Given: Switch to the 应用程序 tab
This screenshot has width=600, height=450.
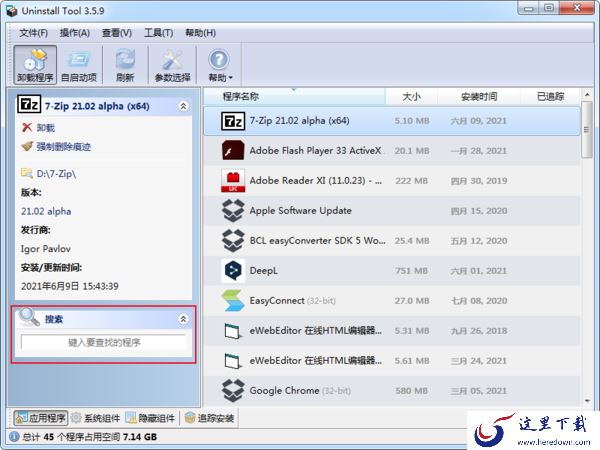Looking at the screenshot, I should [41, 418].
